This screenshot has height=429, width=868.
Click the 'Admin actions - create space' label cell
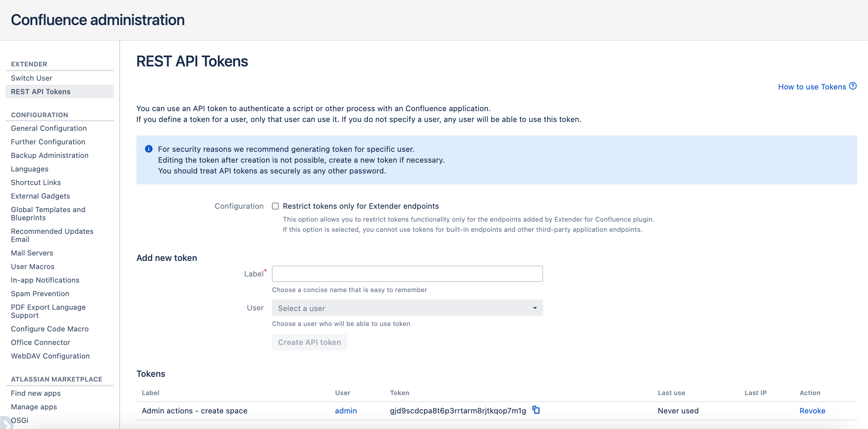click(x=194, y=411)
